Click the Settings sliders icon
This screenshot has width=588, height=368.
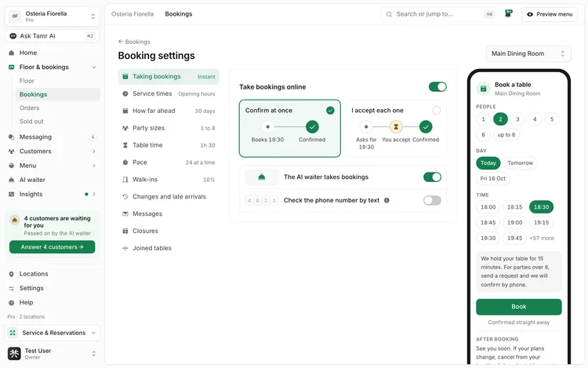pyautogui.click(x=11, y=288)
